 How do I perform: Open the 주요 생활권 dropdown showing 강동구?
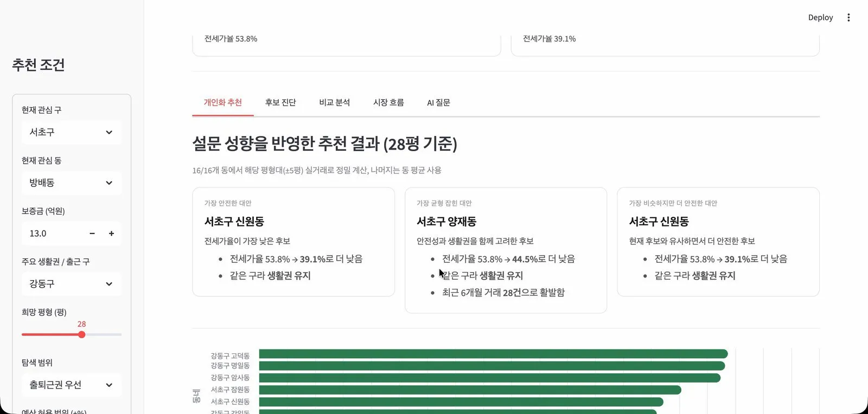71,284
